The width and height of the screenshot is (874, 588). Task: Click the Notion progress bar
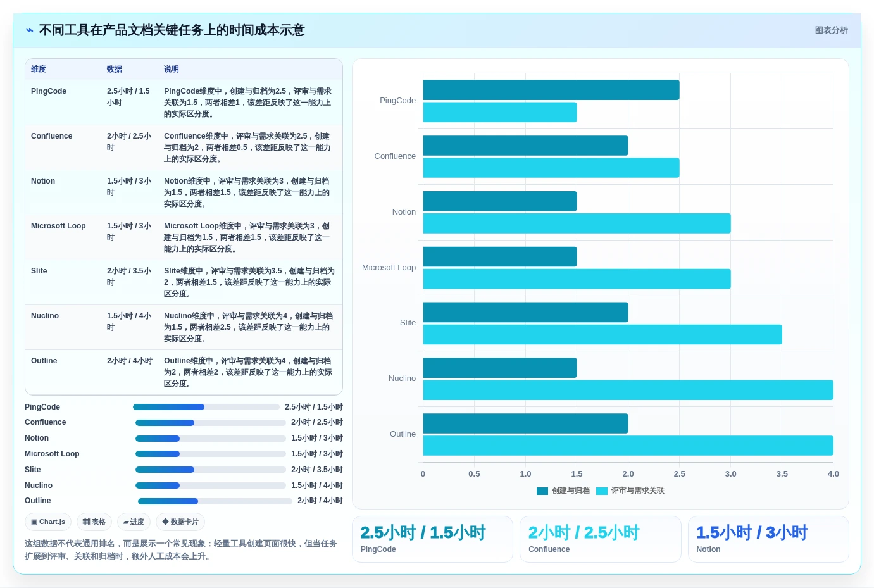[211, 439]
